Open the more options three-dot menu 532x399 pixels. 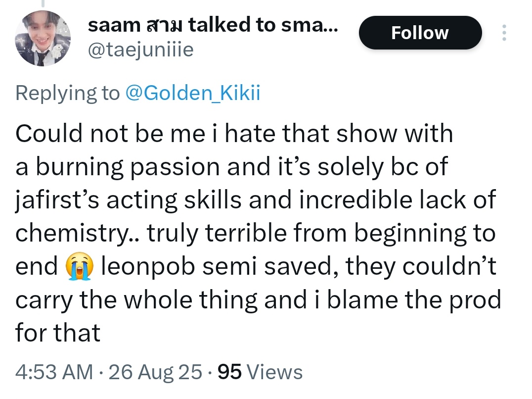pyautogui.click(x=504, y=33)
